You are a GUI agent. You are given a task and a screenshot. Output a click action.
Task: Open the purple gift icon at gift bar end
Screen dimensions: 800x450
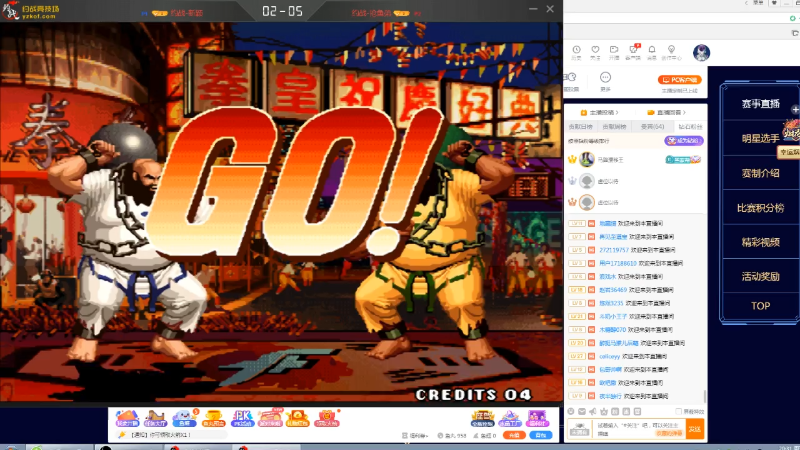[537, 418]
